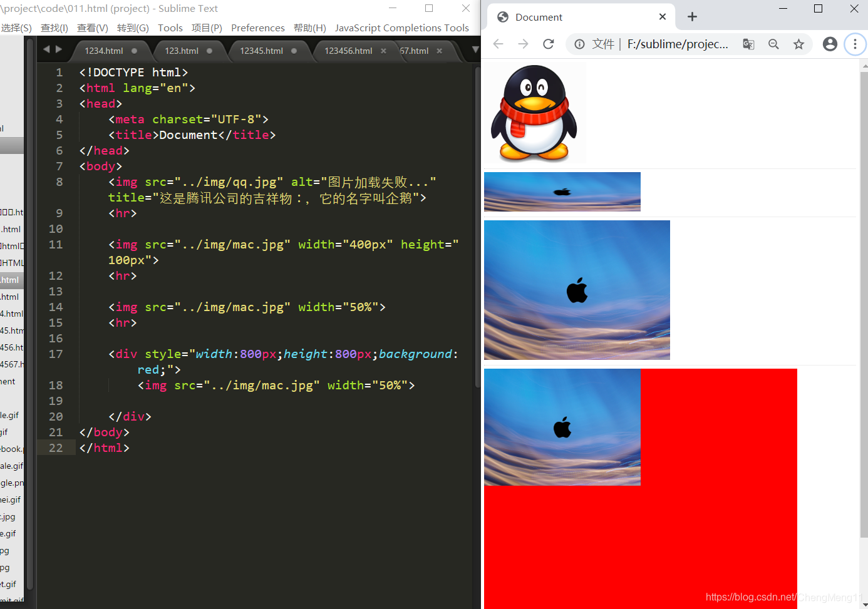Select 456.ht file in sidebar
Screen dimensions: 868x609
[12, 347]
